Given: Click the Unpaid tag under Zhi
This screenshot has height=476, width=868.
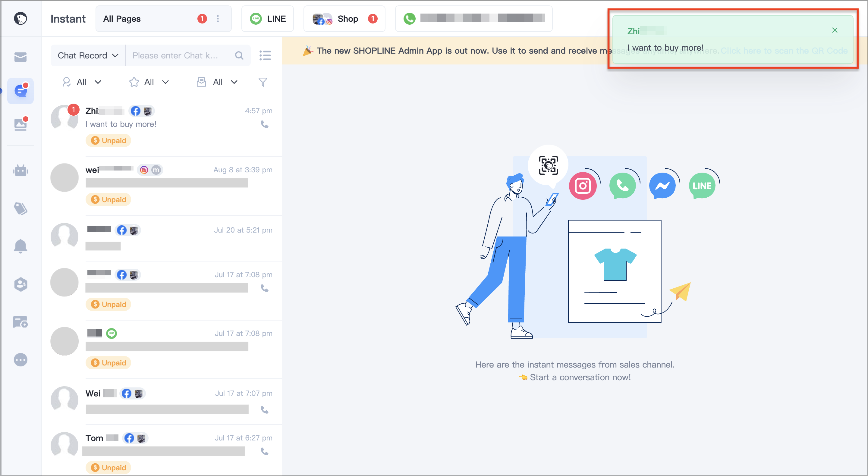Looking at the screenshot, I should tap(108, 140).
